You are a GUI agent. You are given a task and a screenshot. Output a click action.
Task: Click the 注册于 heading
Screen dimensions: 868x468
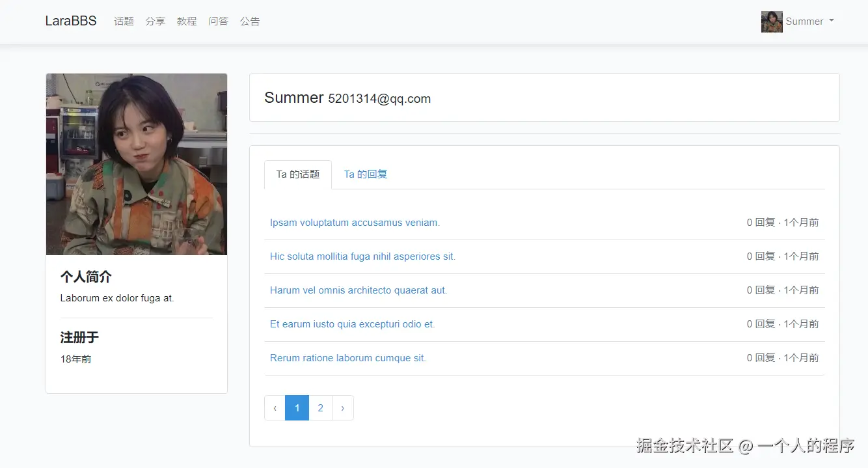click(79, 337)
